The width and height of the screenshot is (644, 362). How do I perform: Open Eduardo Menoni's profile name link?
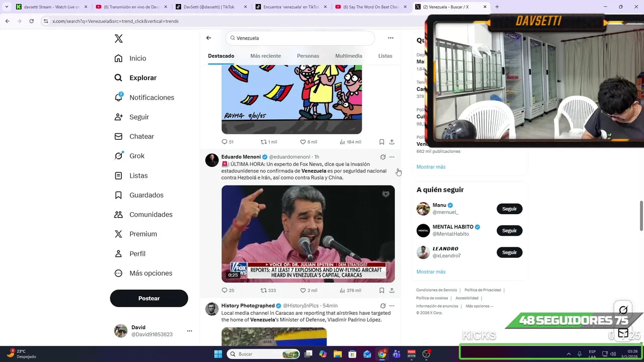coord(241,157)
